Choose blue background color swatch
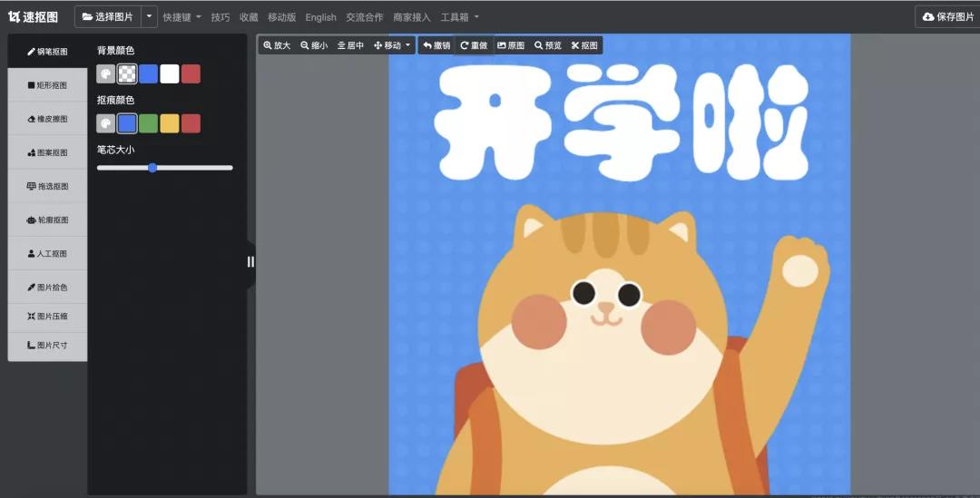This screenshot has height=498, width=980. [x=149, y=73]
